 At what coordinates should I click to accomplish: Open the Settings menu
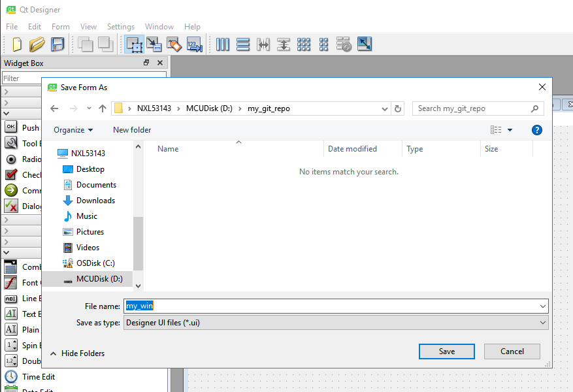click(121, 27)
